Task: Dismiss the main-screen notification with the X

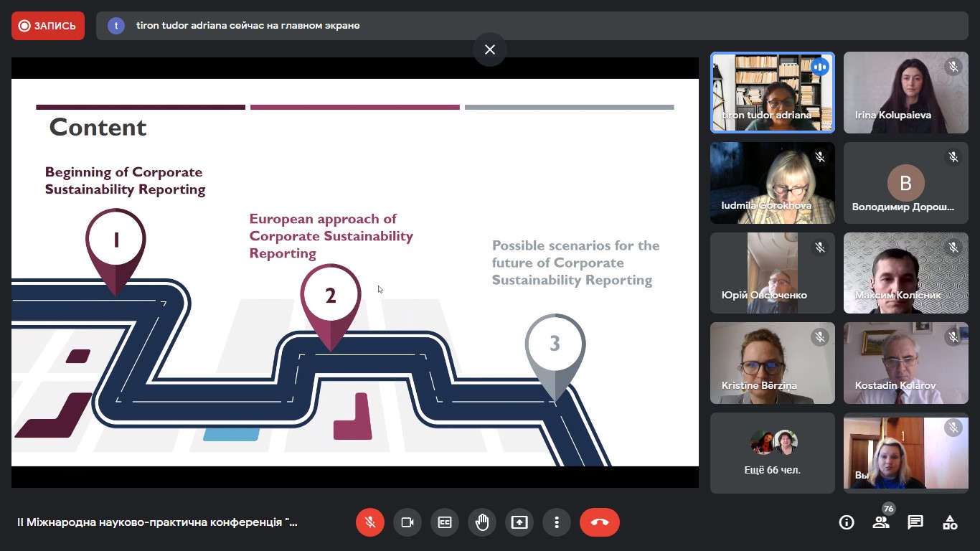Action: [x=490, y=50]
